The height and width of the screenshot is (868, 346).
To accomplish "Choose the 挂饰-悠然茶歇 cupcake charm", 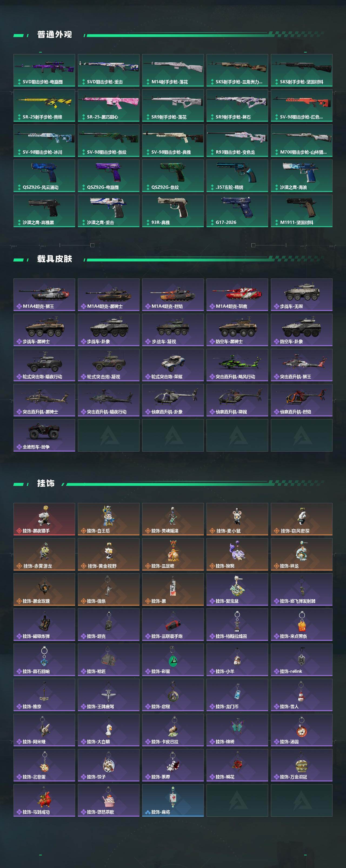I will (108, 800).
